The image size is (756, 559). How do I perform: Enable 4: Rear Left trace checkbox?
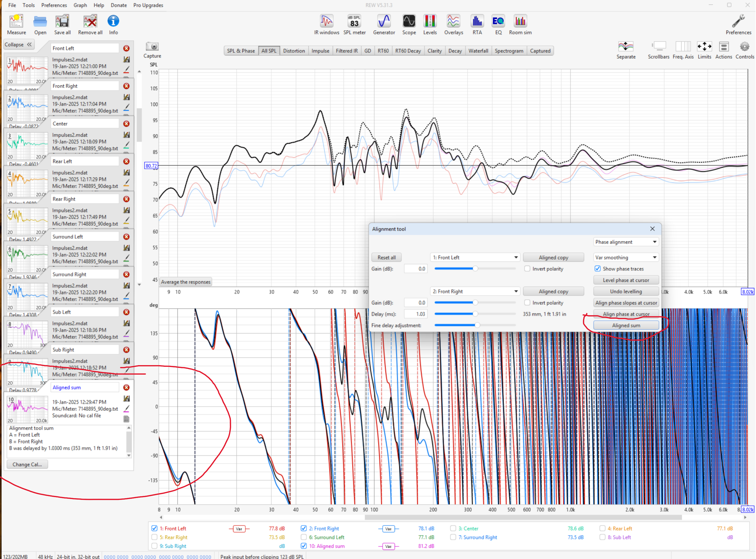coord(602,528)
